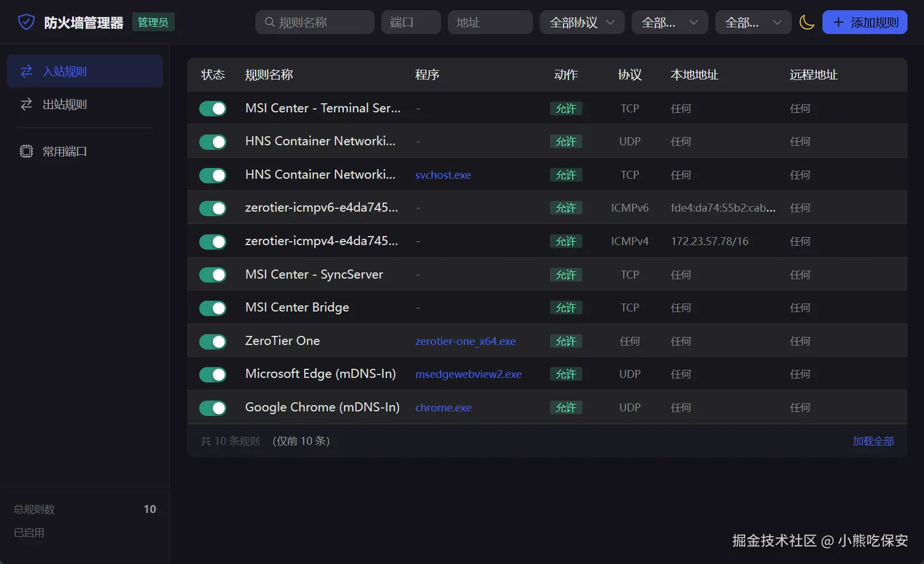Focus the 地址 filter field
This screenshot has width=924, height=564.
(x=490, y=22)
